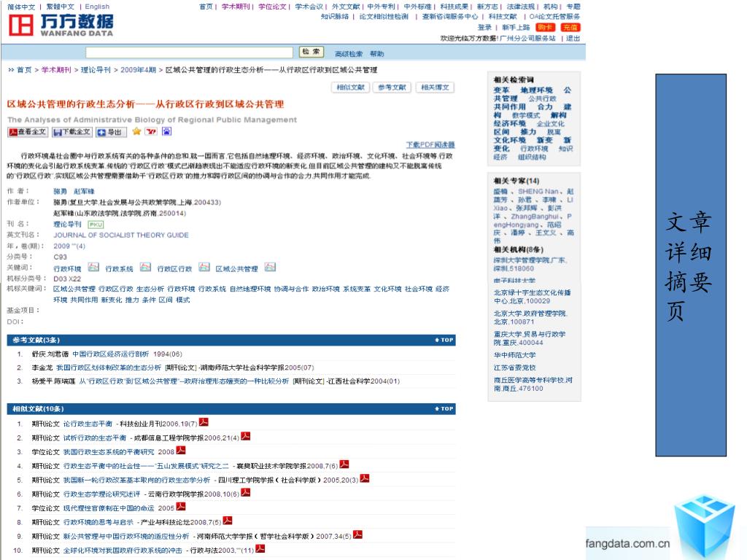Click JOURNAL OF SOCIALIST THEORY GUIDE link
This screenshot has width=747, height=560.
pos(121,236)
